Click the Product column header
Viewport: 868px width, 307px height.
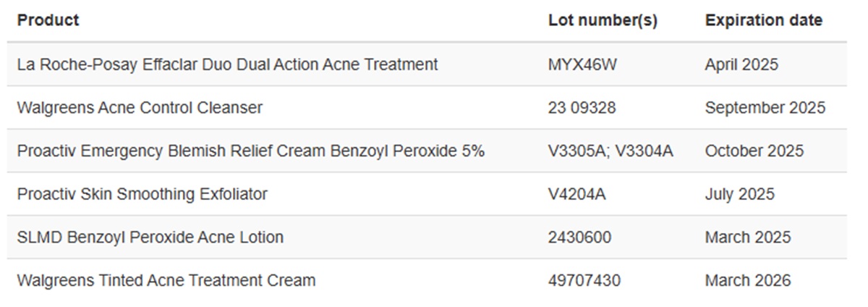point(48,20)
